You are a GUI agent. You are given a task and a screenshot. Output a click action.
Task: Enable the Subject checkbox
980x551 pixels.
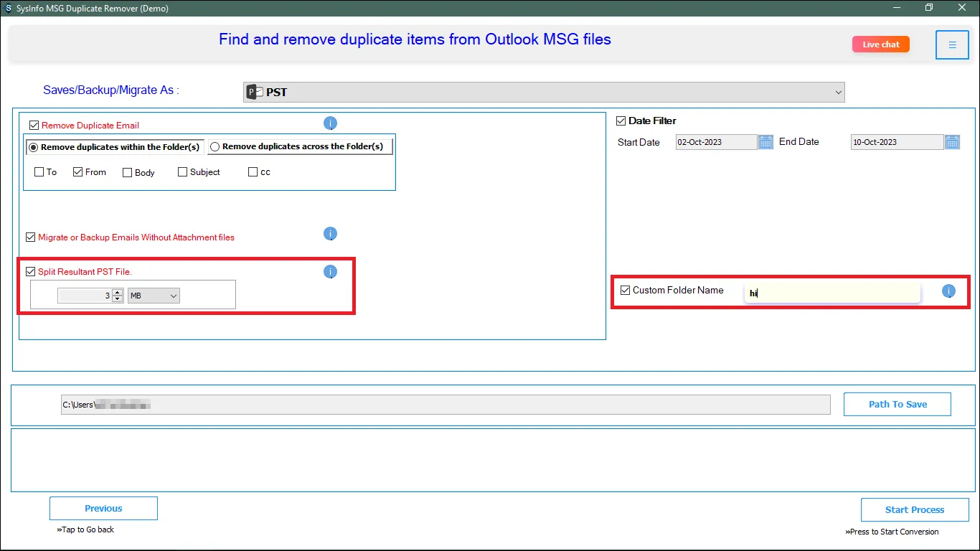[182, 172]
